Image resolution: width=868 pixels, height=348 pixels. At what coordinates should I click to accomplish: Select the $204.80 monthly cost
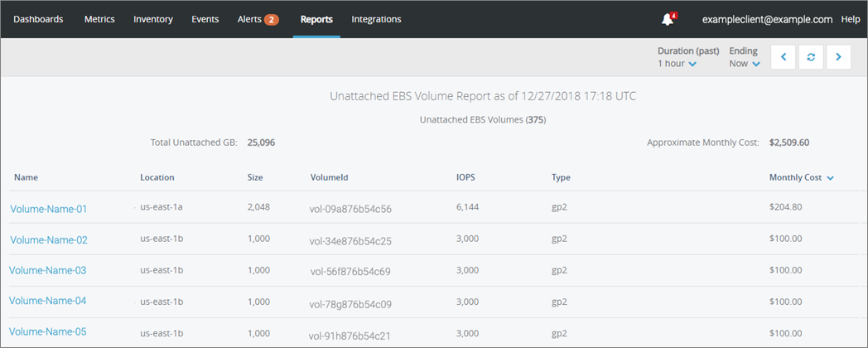point(786,207)
